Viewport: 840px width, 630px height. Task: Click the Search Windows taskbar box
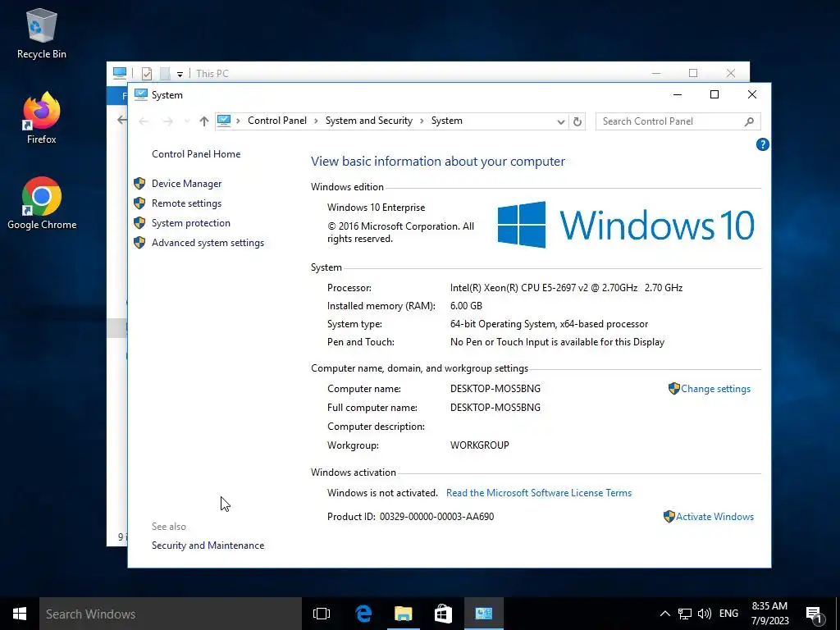point(171,614)
